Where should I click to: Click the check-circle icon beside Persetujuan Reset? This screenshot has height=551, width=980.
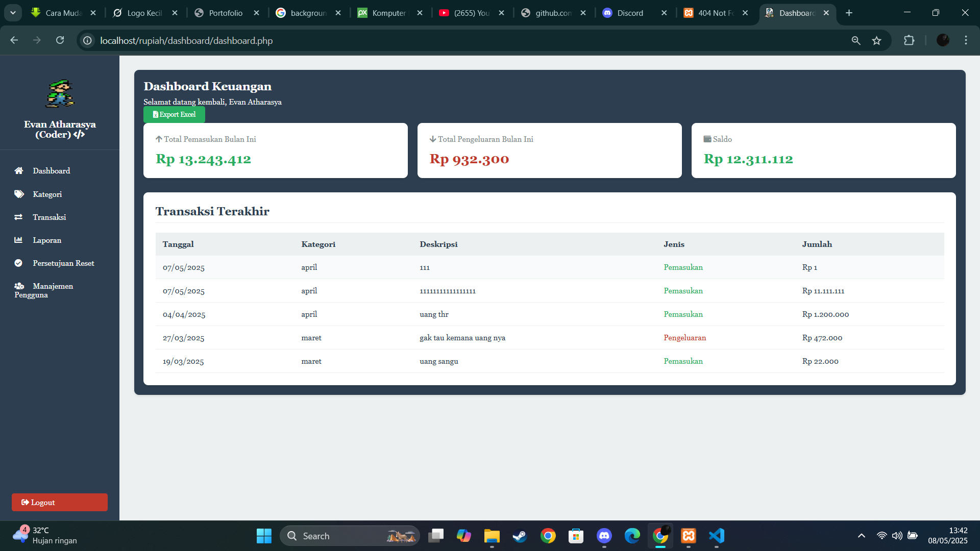(x=18, y=263)
